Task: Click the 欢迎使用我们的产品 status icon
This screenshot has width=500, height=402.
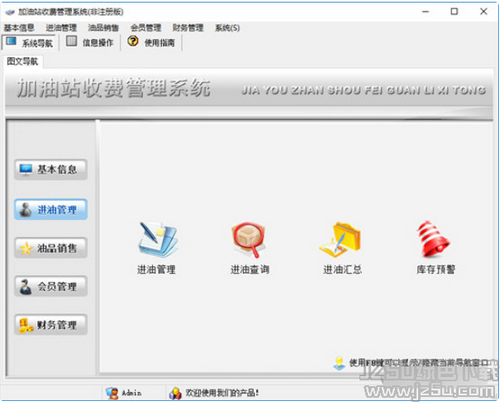Action: coord(175,393)
